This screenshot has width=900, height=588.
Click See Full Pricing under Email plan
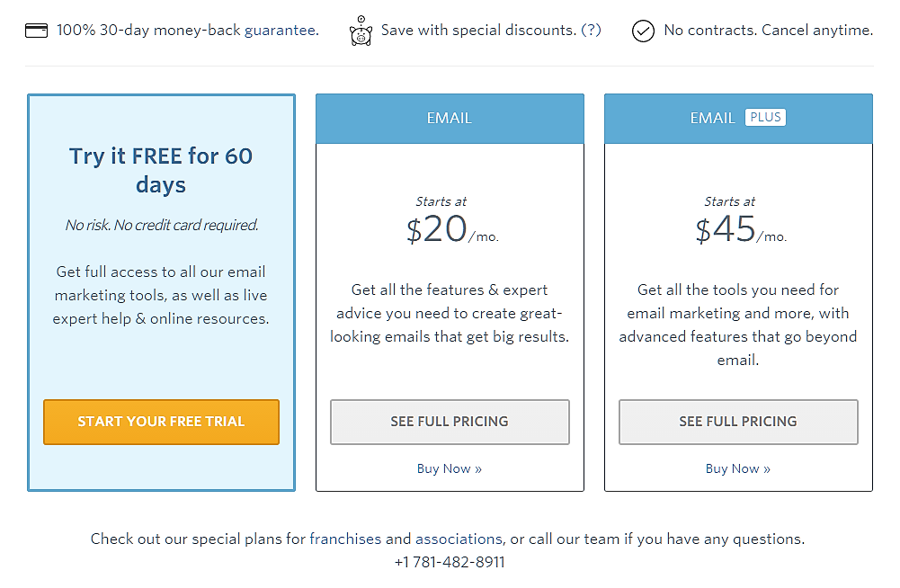click(x=450, y=422)
